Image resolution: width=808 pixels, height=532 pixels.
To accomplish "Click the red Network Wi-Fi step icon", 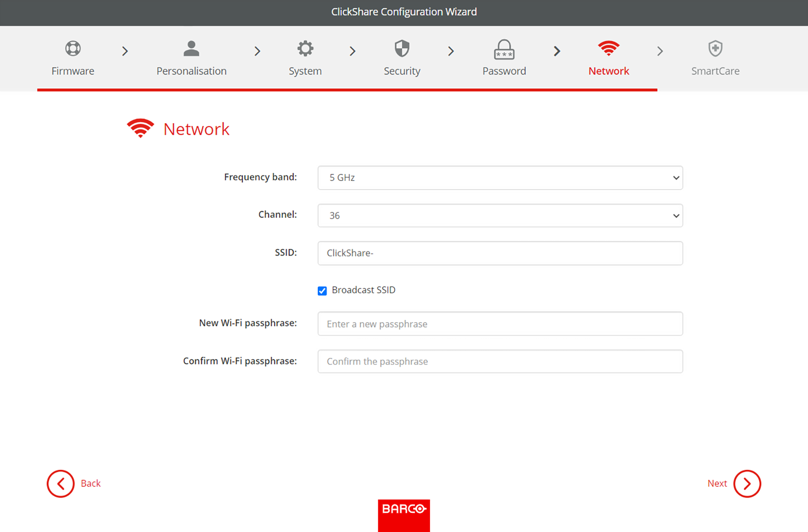I will click(609, 48).
